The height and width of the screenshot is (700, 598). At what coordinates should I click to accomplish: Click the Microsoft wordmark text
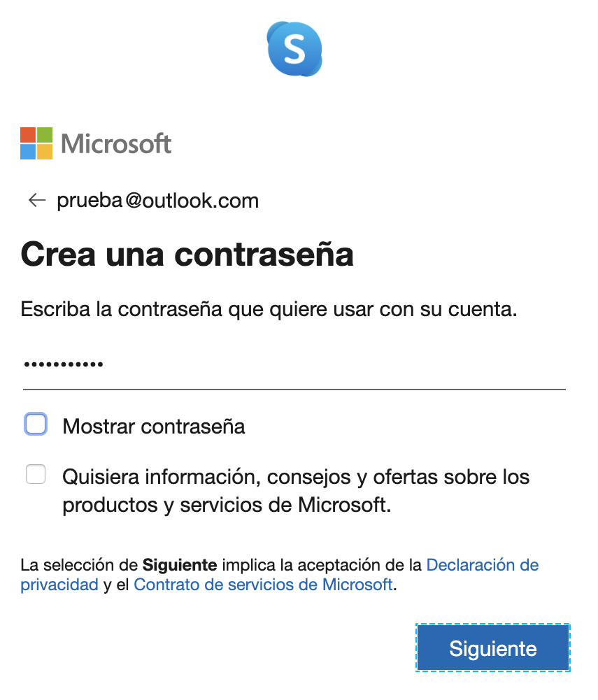116,144
